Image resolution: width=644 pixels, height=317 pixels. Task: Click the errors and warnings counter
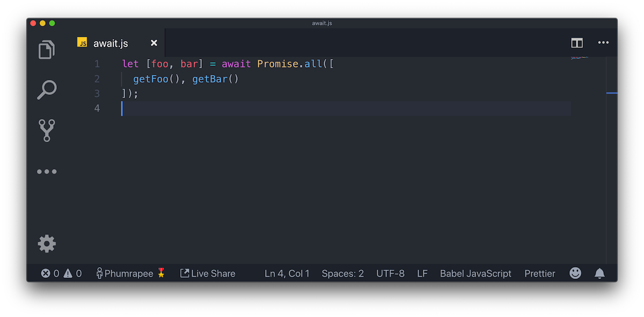point(61,274)
